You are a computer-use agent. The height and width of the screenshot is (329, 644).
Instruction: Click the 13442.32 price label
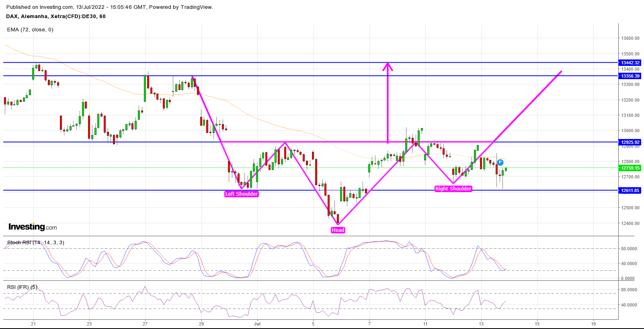[630, 63]
